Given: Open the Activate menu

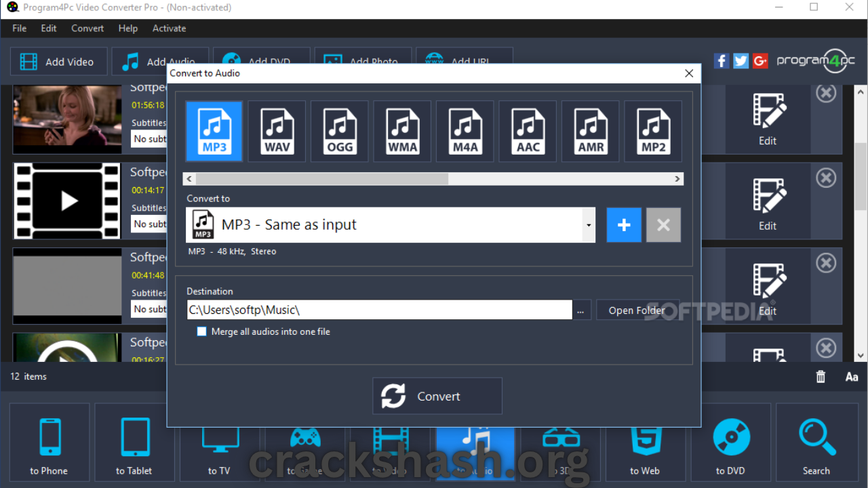Looking at the screenshot, I should click(169, 28).
